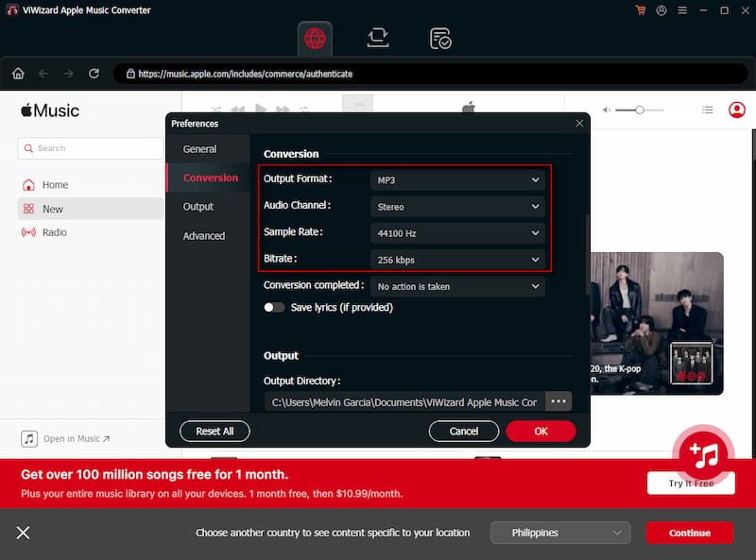Click Cancel in the Preferences dialog
756x560 pixels.
(464, 431)
